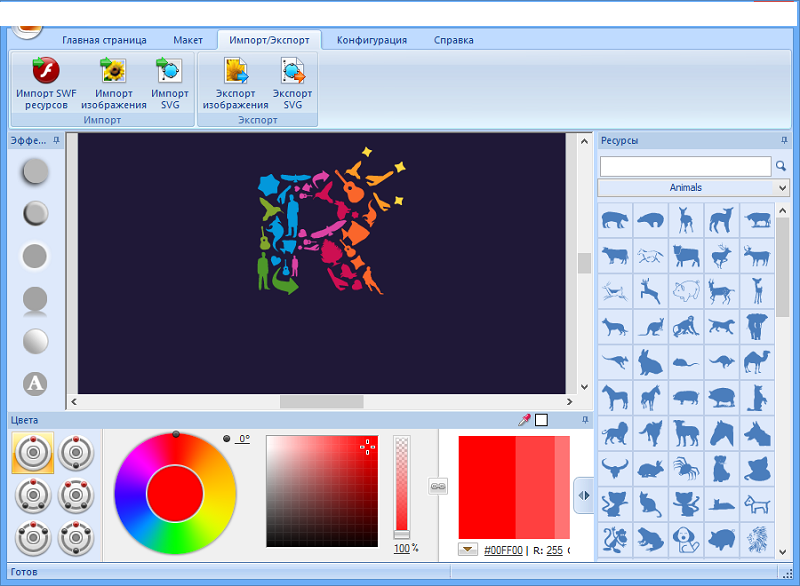Click the 100 opacity percentage value
The width and height of the screenshot is (800, 586).
click(402, 548)
